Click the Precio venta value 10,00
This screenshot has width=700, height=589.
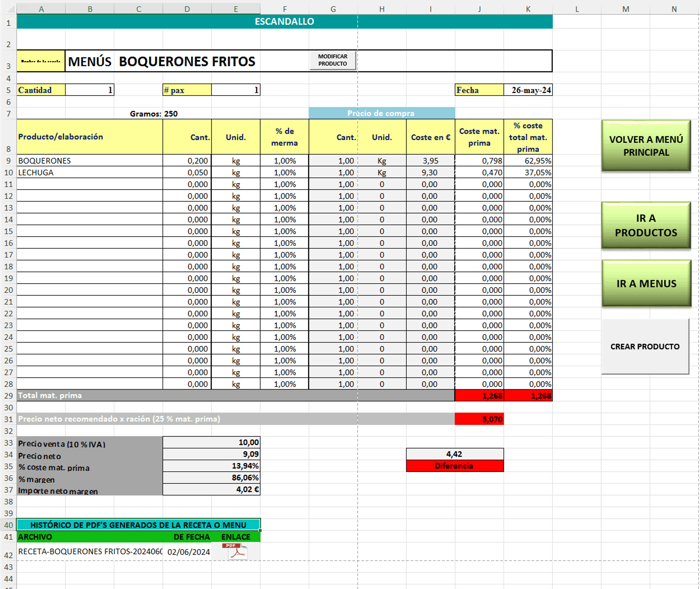[211, 442]
